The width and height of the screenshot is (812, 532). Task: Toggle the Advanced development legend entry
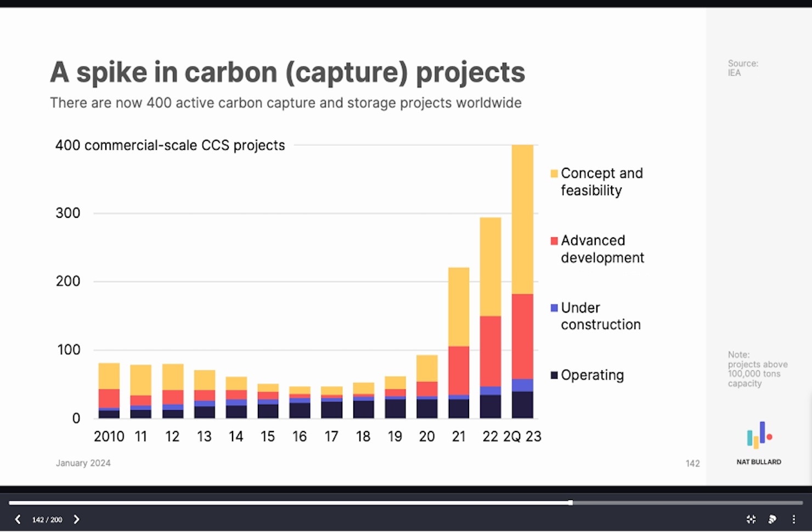tap(597, 248)
